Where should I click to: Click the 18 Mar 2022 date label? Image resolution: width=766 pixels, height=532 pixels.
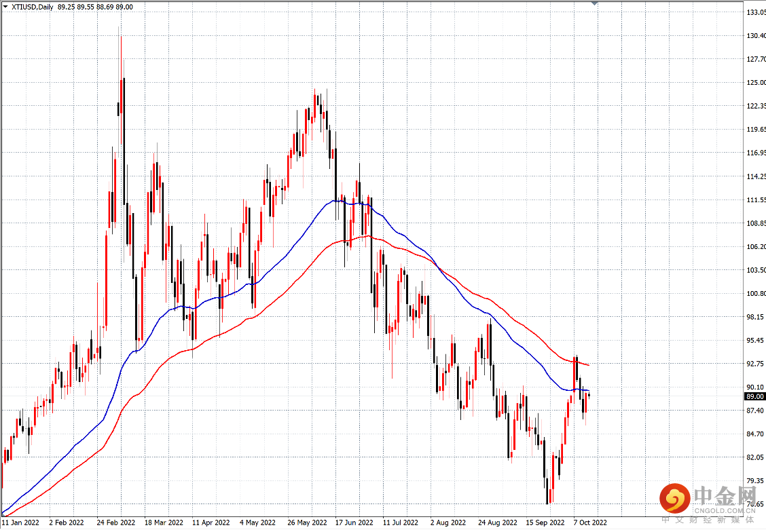point(164,522)
